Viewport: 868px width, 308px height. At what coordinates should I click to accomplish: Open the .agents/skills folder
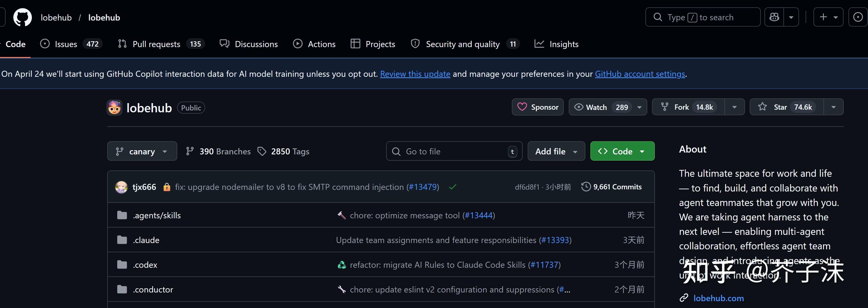(x=157, y=215)
